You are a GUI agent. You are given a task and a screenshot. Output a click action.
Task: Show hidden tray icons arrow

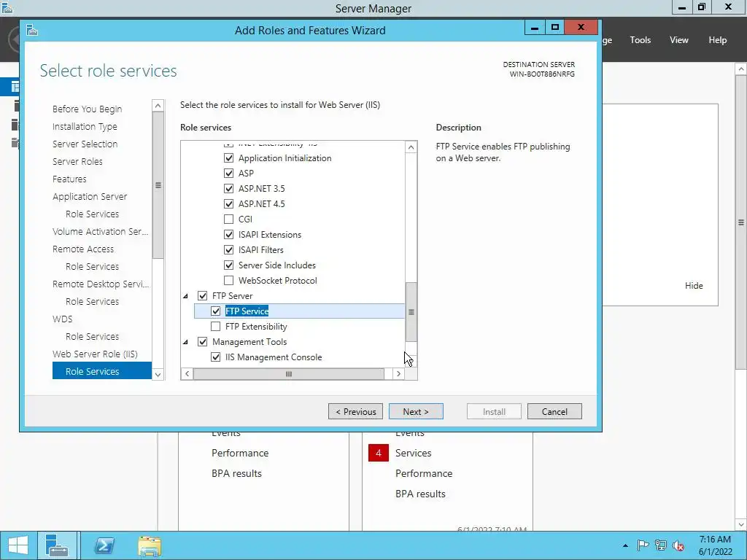tap(625, 545)
